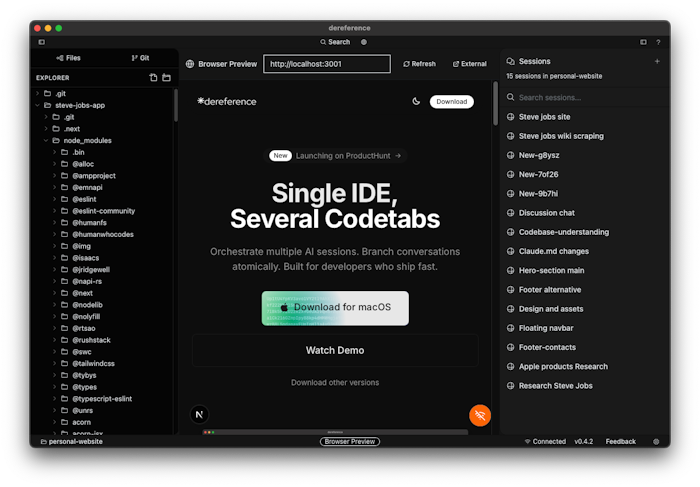Expand the acorn folder chevron
This screenshot has width=700, height=487.
click(x=54, y=422)
